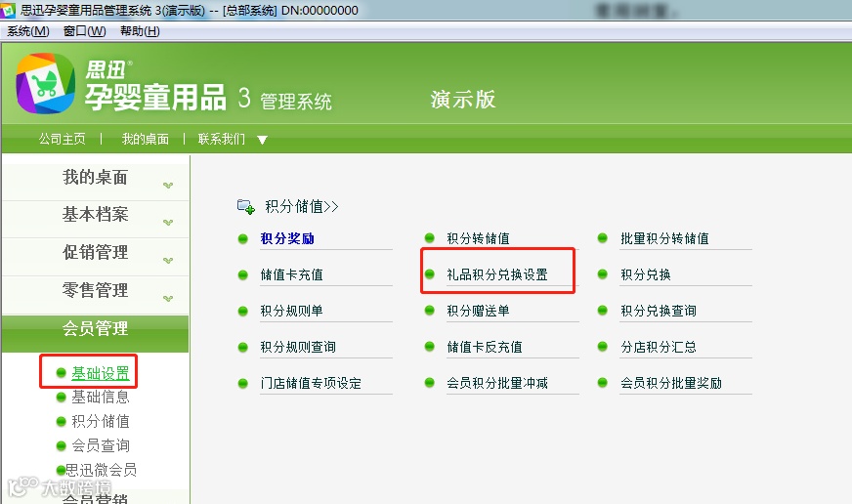Open the 积分赠送单 function
The width and height of the screenshot is (852, 504).
pyautogui.click(x=478, y=311)
